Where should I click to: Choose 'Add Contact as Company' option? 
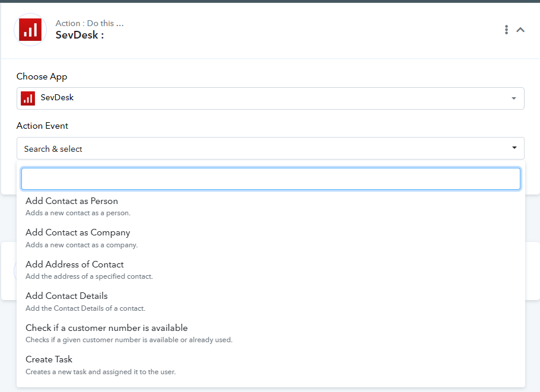[78, 232]
